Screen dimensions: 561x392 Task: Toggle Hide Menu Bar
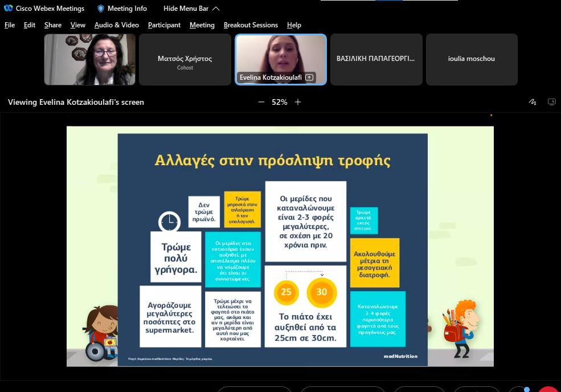point(191,9)
